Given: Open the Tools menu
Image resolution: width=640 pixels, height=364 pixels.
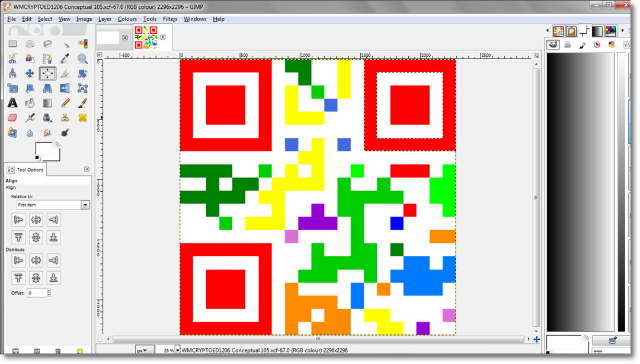Looking at the screenshot, I should 150,19.
